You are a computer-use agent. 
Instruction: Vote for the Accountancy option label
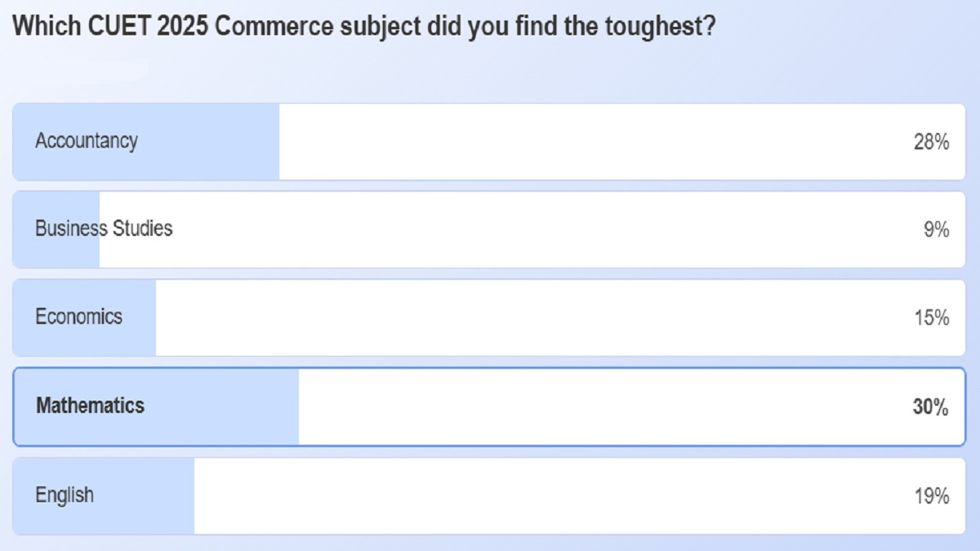[86, 141]
